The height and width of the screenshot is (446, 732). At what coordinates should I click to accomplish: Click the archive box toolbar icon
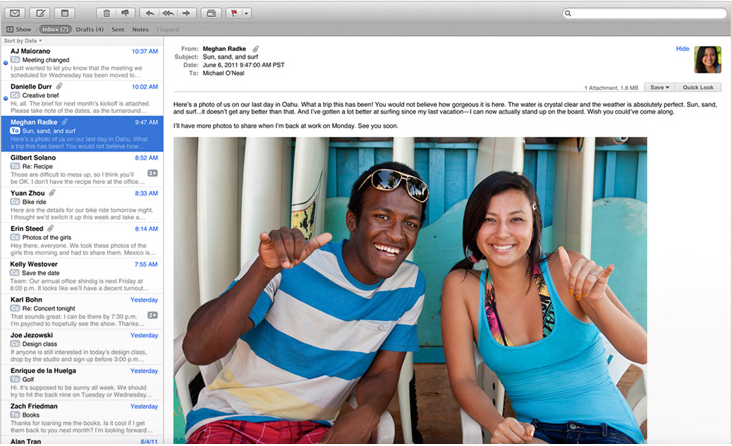tap(211, 13)
